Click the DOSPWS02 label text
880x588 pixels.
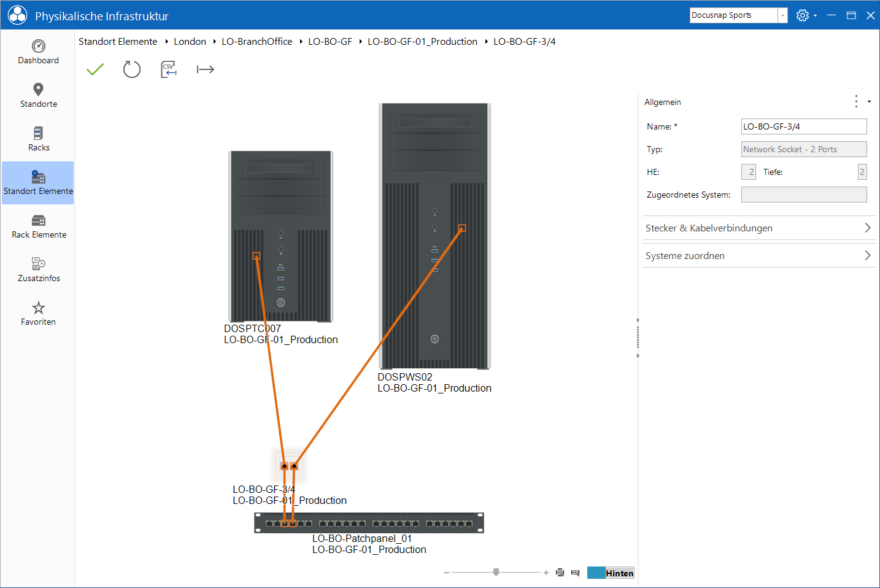tap(405, 377)
